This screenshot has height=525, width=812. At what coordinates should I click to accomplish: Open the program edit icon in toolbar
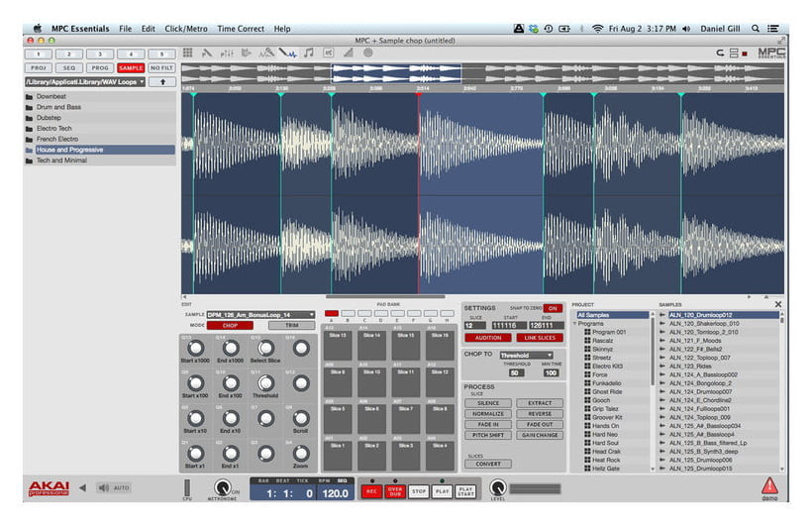pyautogui.click(x=207, y=52)
